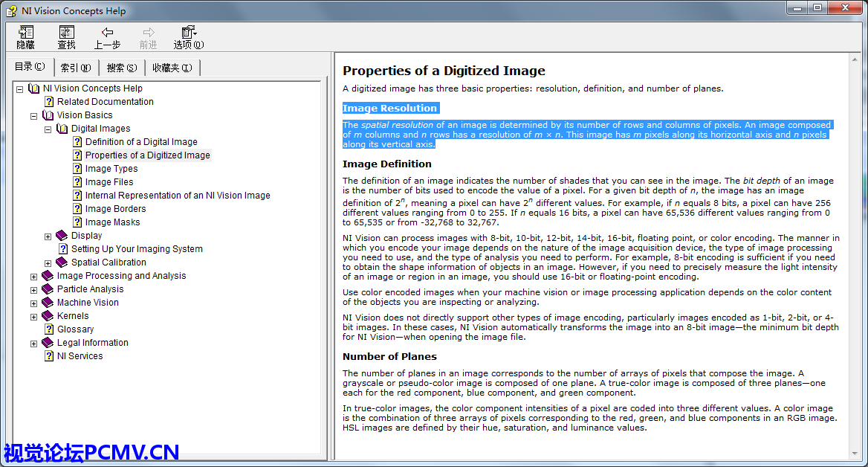Expand the Image Processing and Analysis node
Image resolution: width=868 pixels, height=467 pixels.
pyautogui.click(x=33, y=277)
